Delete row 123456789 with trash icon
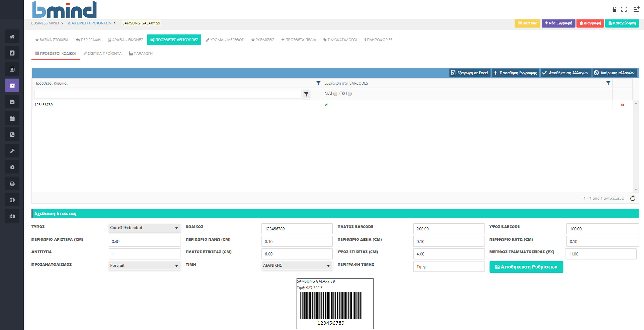The image size is (644, 330). [622, 105]
